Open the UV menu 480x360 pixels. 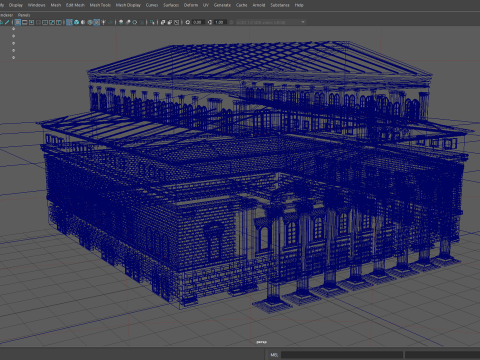point(206,5)
